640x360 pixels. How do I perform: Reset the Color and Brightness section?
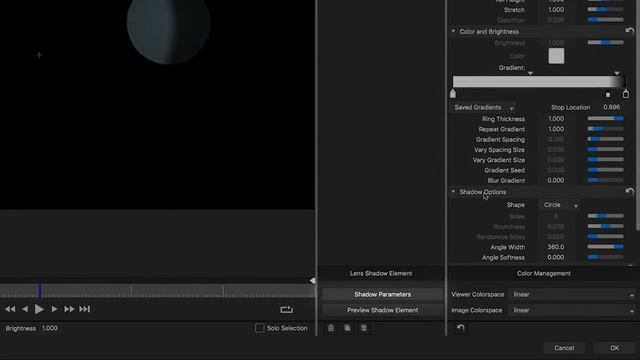coord(630,31)
